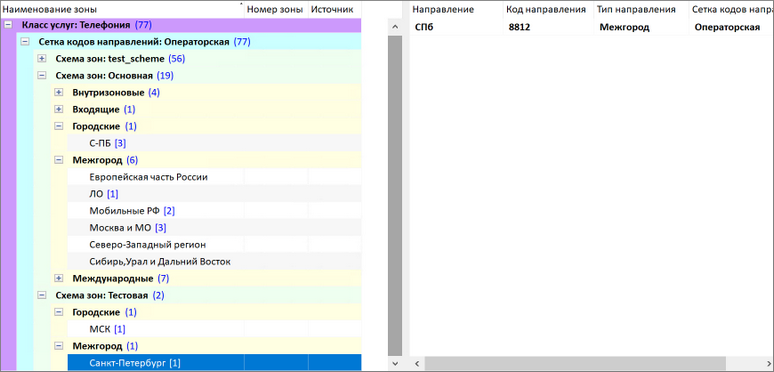
Task: Collapse the Межгород (6) group
Action: tap(59, 160)
